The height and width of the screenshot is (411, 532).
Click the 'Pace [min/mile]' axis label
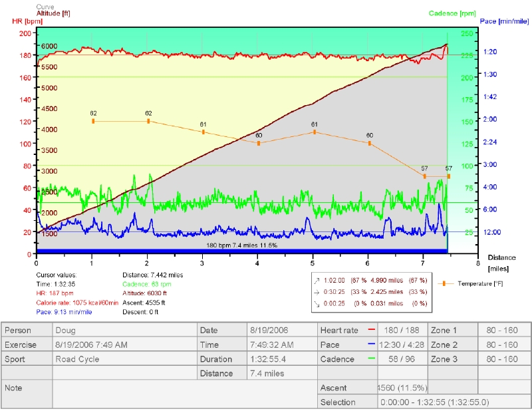(x=504, y=21)
